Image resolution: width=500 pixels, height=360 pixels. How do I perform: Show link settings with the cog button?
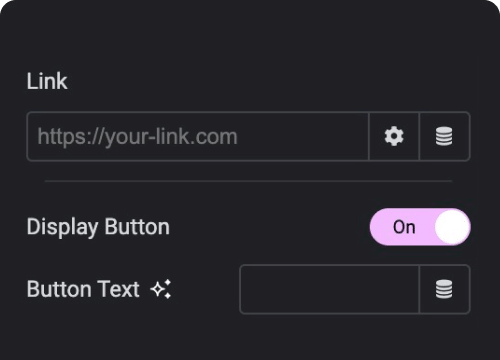pos(394,136)
